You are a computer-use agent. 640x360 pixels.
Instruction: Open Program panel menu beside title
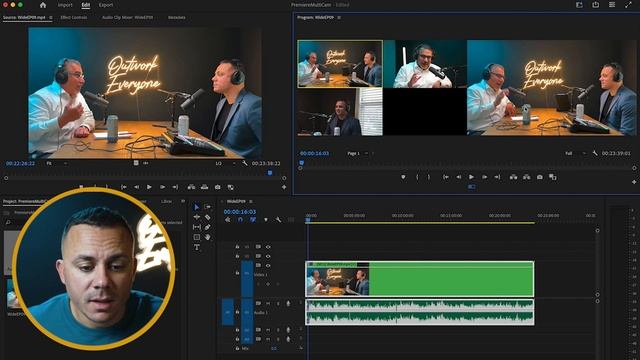pos(339,18)
